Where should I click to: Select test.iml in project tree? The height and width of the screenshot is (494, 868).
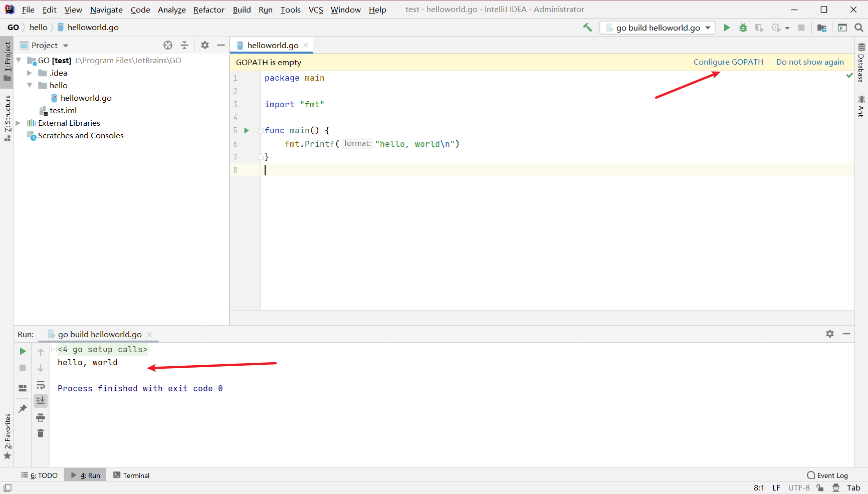click(x=63, y=110)
